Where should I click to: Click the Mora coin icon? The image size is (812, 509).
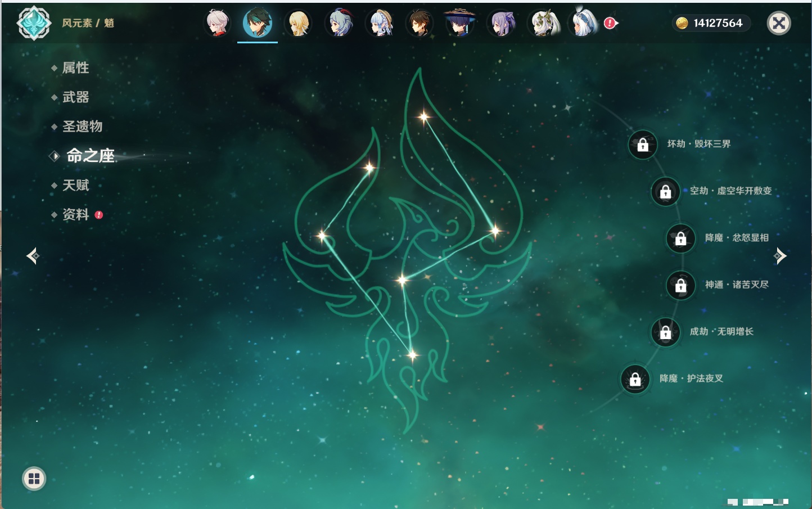tap(682, 23)
